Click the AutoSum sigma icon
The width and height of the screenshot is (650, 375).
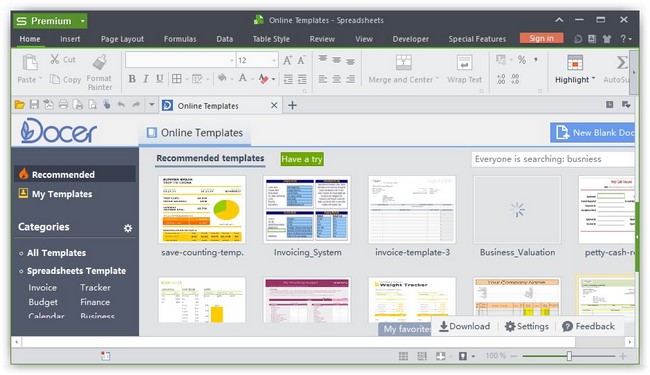621,63
